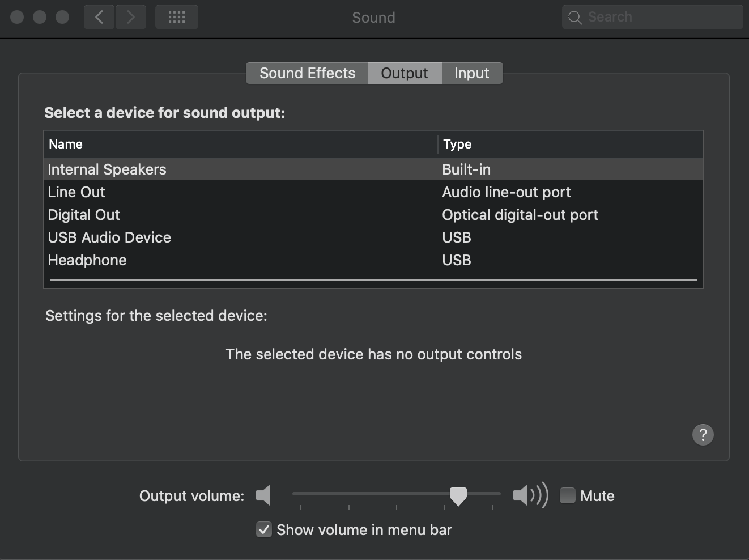Click the output volume slider handle
This screenshot has width=749, height=560.
click(x=458, y=496)
